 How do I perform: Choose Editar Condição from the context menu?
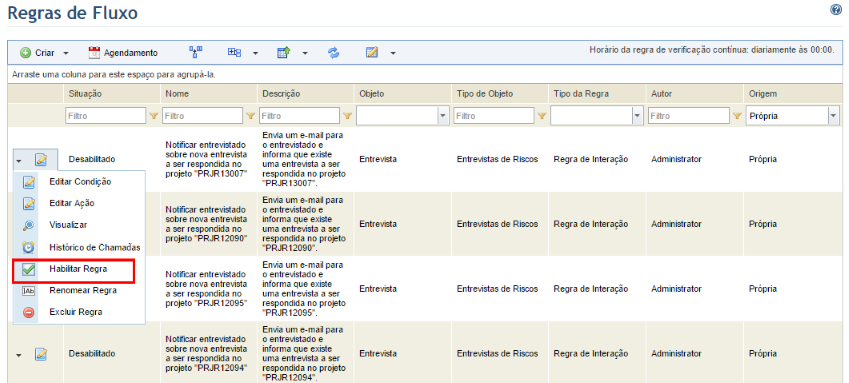coord(79,182)
